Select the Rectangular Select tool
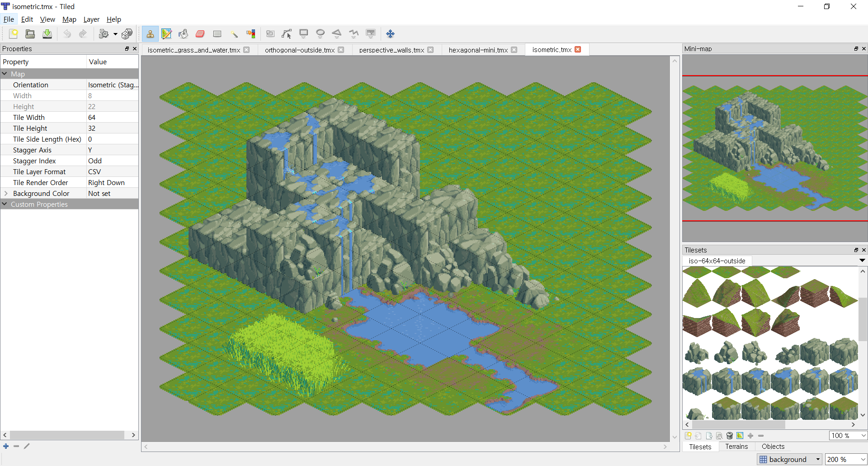This screenshot has width=868, height=466. point(217,34)
